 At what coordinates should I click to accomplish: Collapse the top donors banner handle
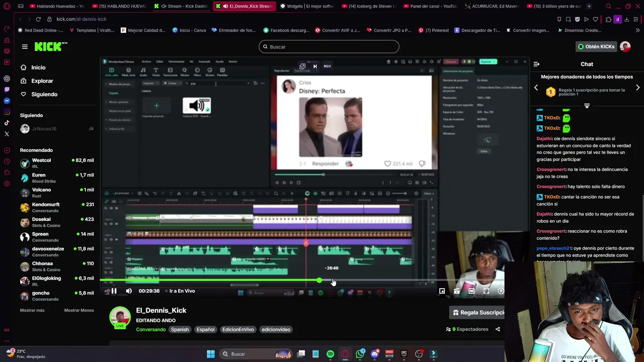pos(587,106)
